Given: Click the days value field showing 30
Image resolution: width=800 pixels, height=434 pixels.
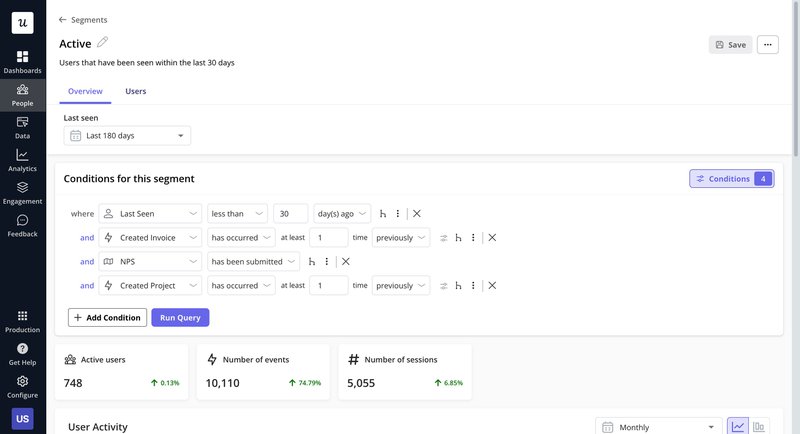Looking at the screenshot, I should coord(290,214).
